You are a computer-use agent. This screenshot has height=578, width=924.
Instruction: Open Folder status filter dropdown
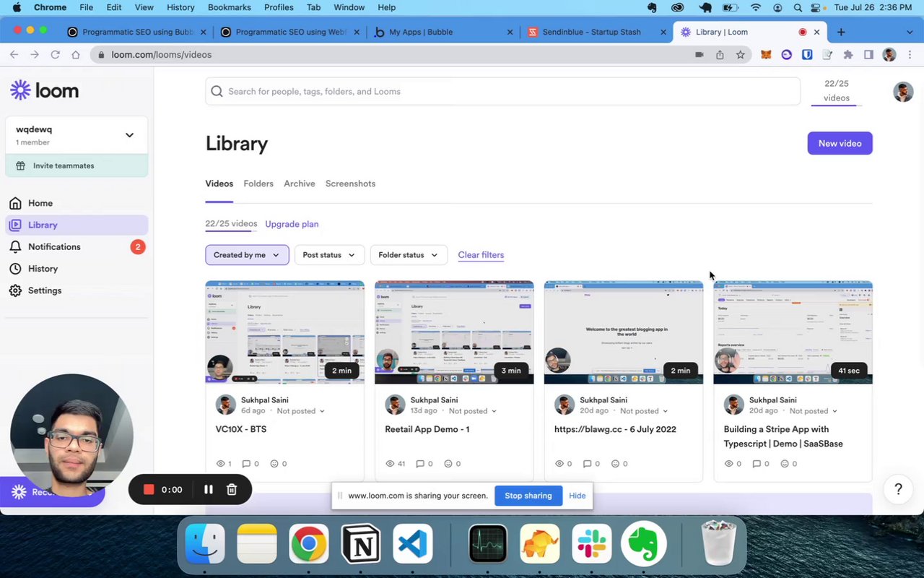click(409, 254)
